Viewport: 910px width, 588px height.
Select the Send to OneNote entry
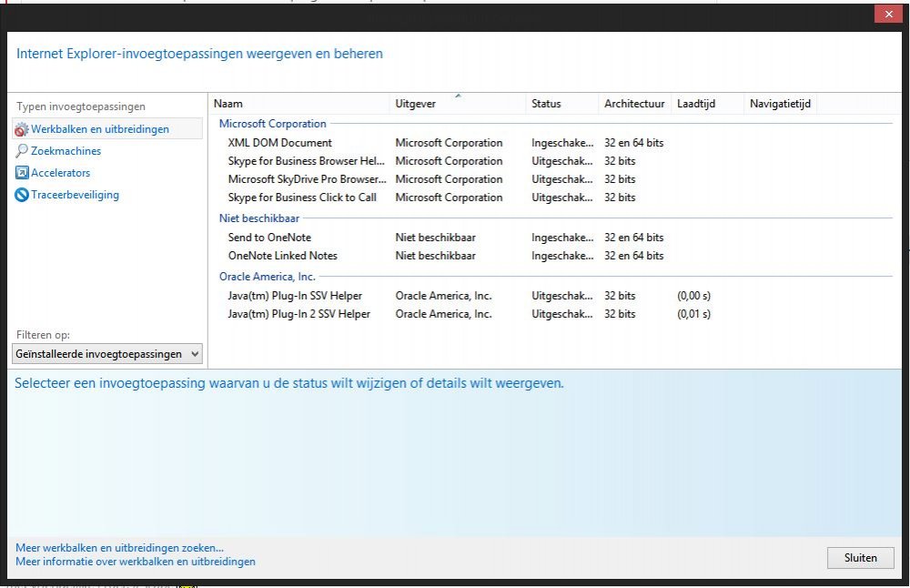tap(269, 238)
